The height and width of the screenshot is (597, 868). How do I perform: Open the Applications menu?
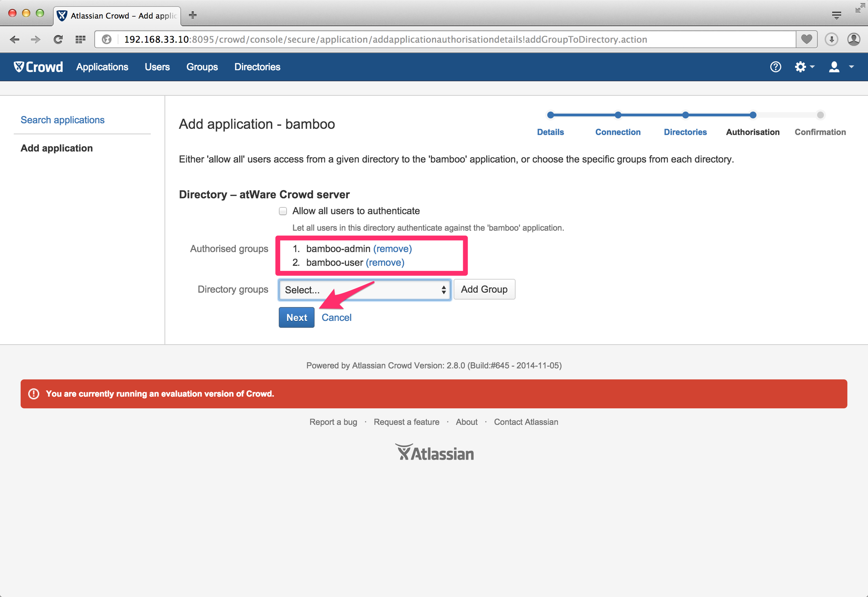[102, 67]
